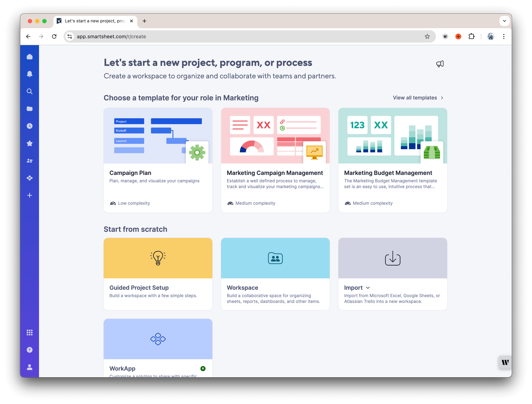Open the Recents clock icon
532x404 pixels.
pos(30,126)
